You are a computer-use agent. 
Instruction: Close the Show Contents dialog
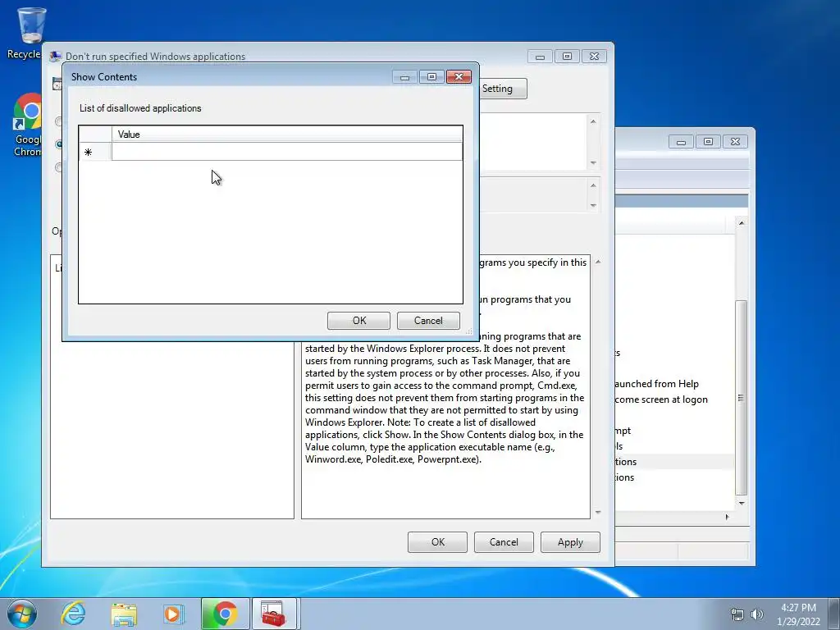[x=459, y=77]
